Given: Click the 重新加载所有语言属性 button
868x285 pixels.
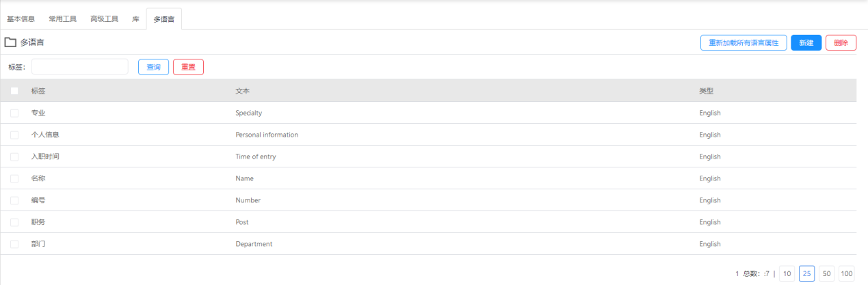Looking at the screenshot, I should [x=744, y=42].
